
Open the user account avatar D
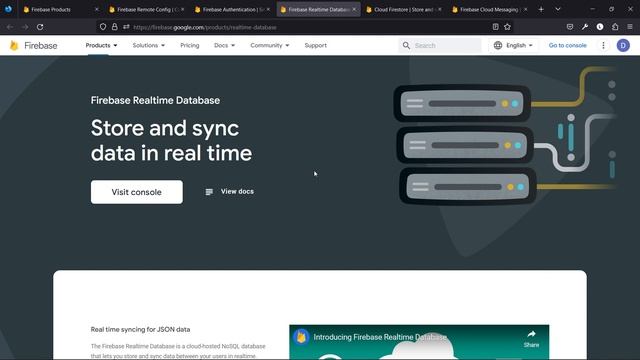click(623, 45)
